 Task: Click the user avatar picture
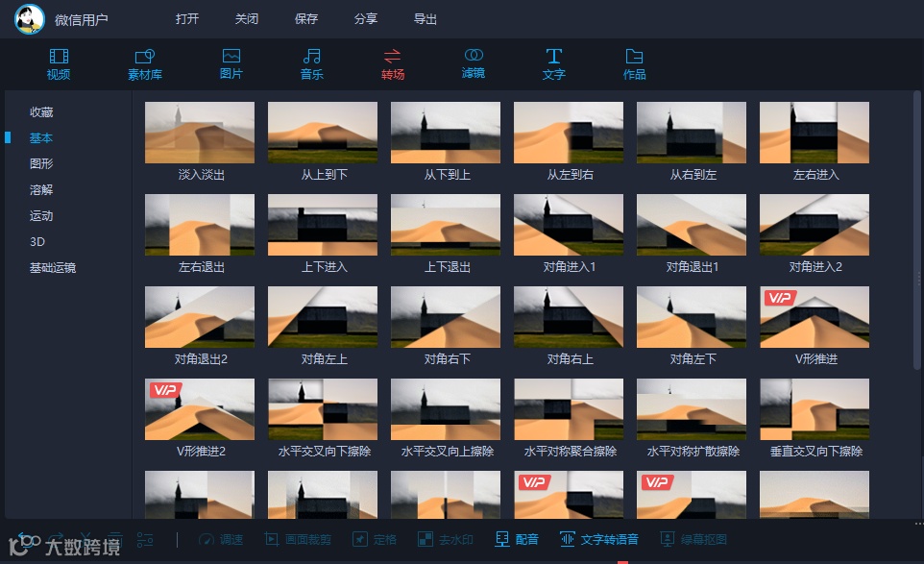click(x=30, y=19)
